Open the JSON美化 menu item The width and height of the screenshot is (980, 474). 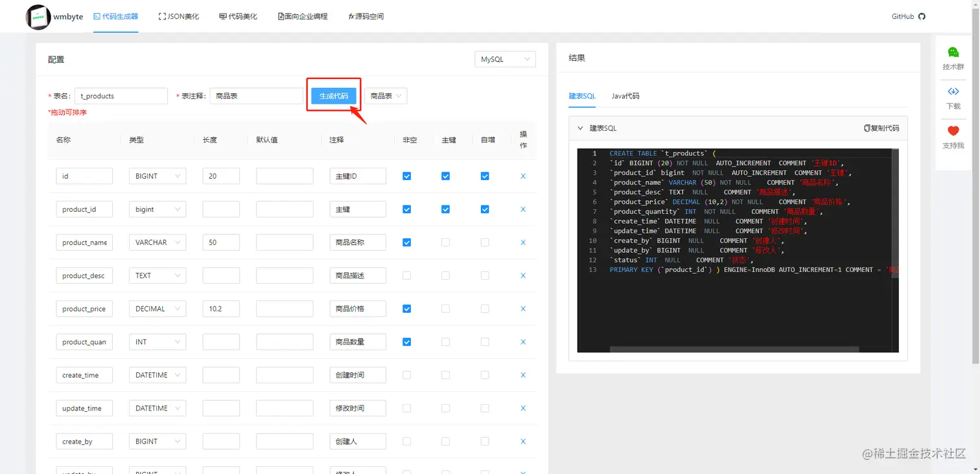(x=179, y=16)
